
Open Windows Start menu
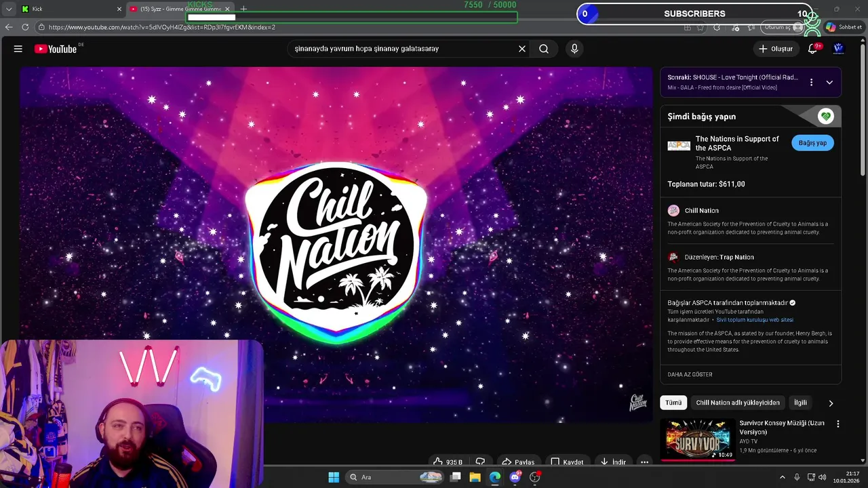point(334,477)
